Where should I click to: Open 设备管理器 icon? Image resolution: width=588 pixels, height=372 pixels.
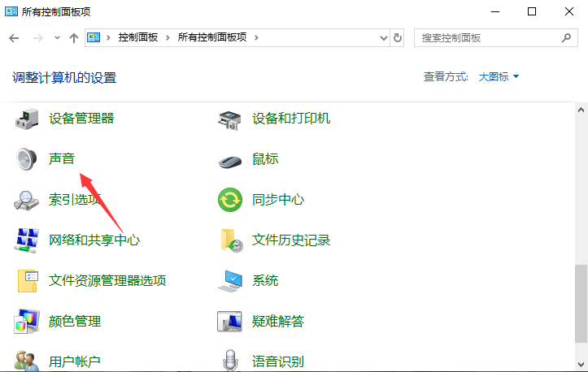click(28, 119)
